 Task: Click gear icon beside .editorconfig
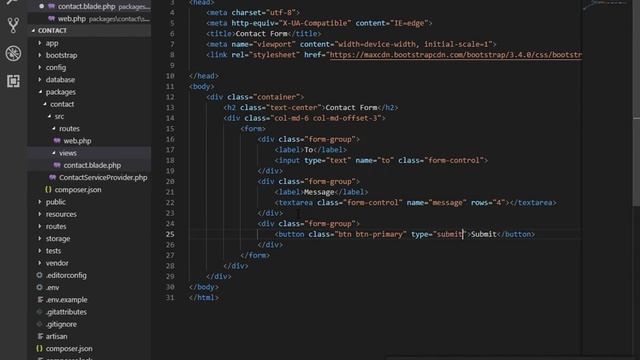coord(40,275)
